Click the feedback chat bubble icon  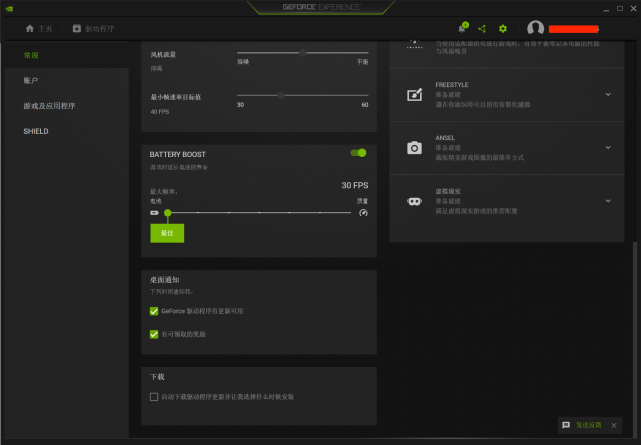pos(566,425)
